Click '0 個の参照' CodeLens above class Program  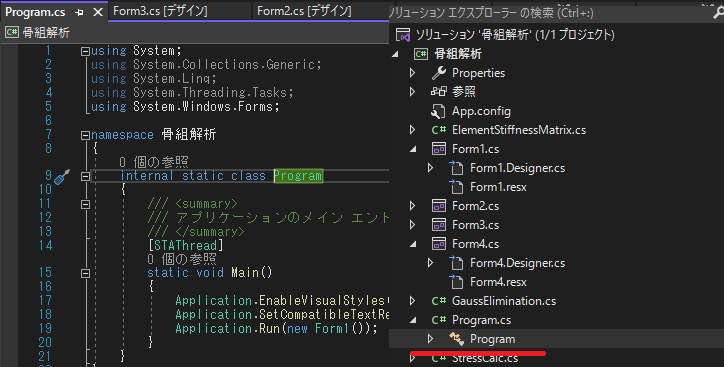(x=154, y=162)
